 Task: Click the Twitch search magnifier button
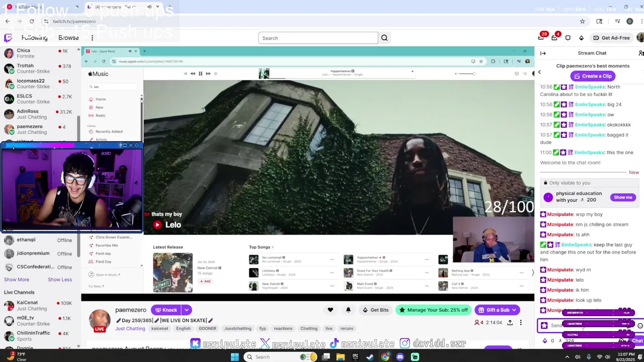coord(384,38)
